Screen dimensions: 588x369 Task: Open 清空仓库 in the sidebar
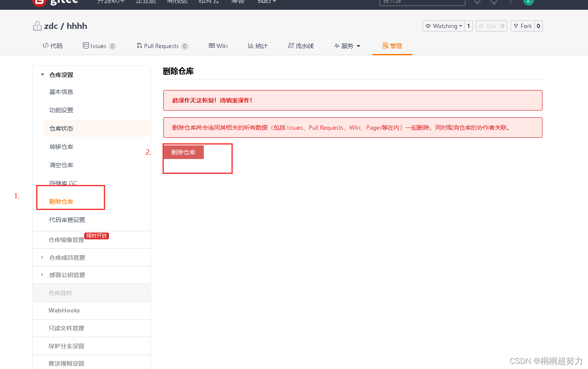[61, 165]
